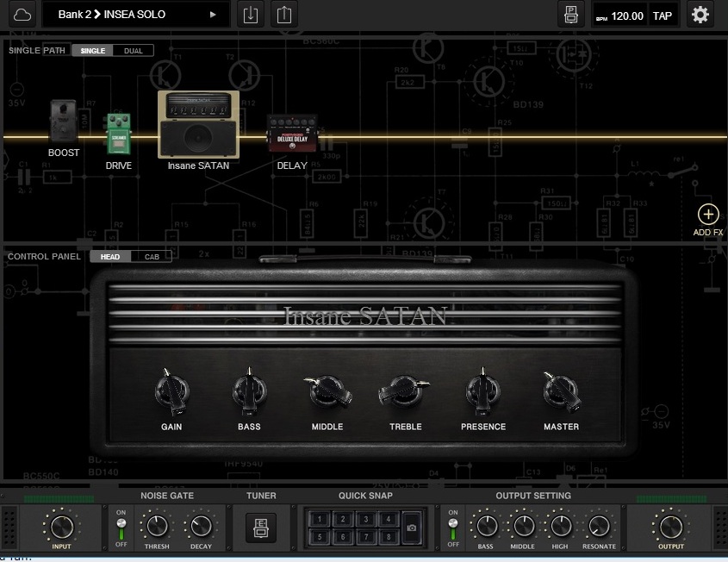Click the Bank 2 INSEA SOLO preset name
728x562 pixels.
pos(112,15)
